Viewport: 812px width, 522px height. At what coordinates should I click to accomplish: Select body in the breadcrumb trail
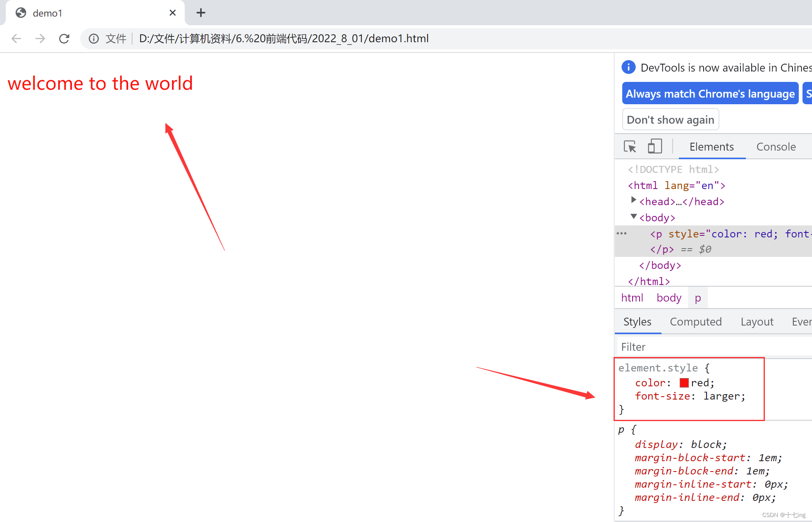pos(669,298)
